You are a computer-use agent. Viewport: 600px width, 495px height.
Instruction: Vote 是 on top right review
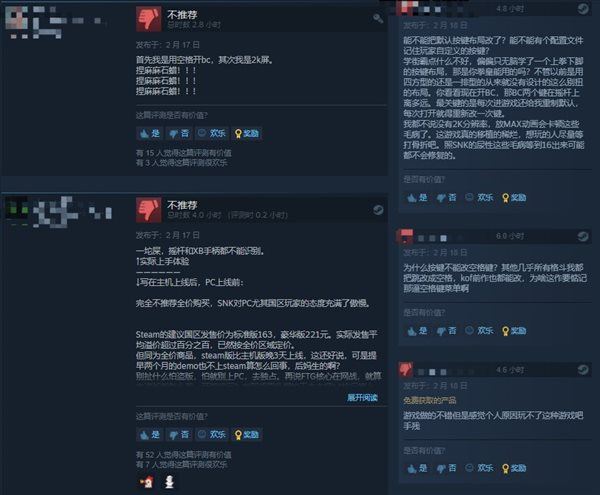coord(417,198)
